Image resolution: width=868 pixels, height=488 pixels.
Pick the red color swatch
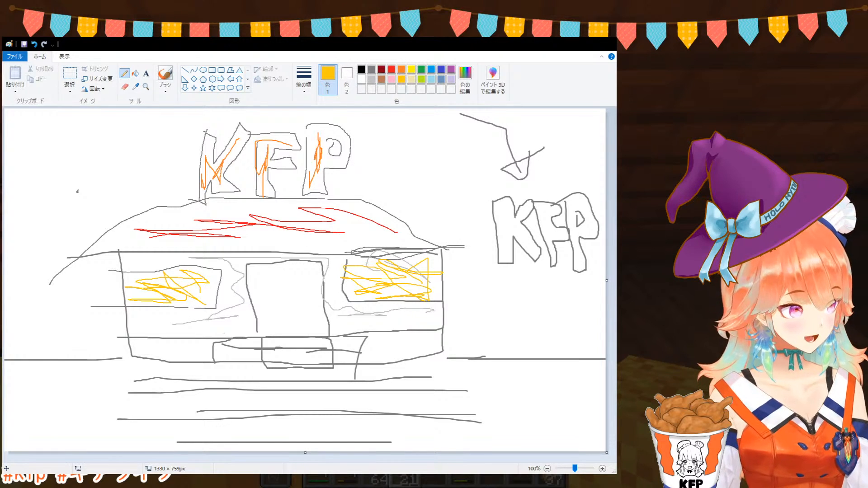pyautogui.click(x=391, y=69)
